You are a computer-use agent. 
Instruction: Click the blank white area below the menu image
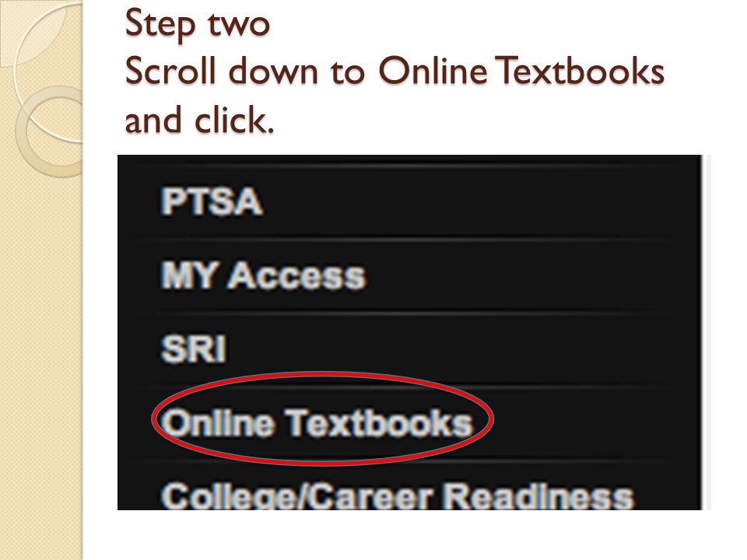pos(410,535)
